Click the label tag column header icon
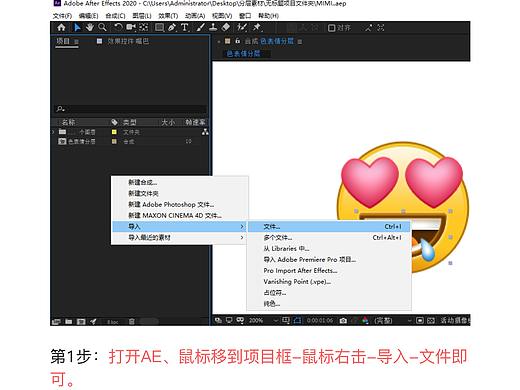Screen dimensions: 520x390 coord(114,122)
